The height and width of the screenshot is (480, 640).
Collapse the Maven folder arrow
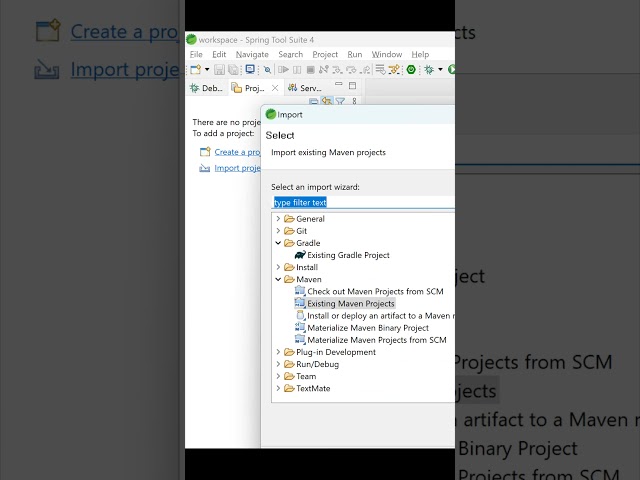tap(278, 279)
